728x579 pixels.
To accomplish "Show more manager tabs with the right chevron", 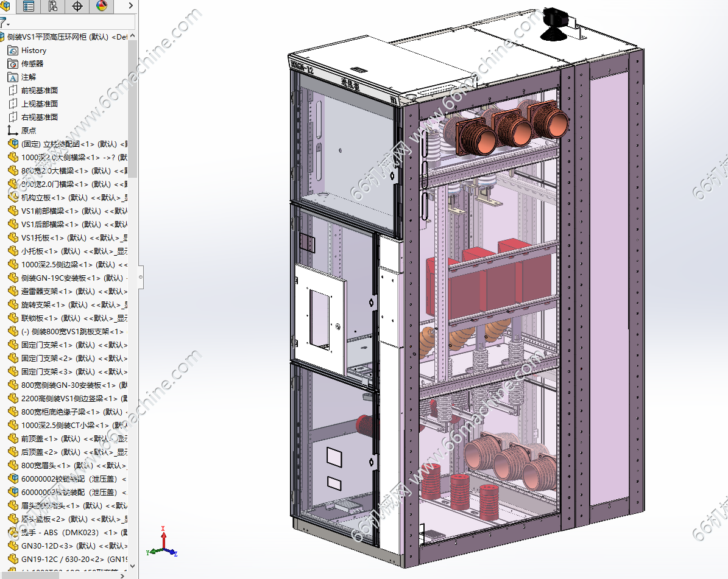I will 130,6.
